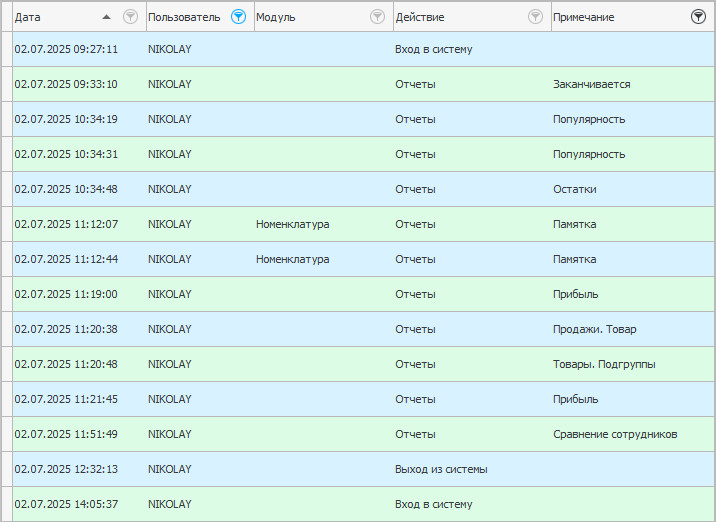Image resolution: width=716 pixels, height=522 pixels.
Task: Click the active filter icon in Пользователь column
Action: (238, 17)
